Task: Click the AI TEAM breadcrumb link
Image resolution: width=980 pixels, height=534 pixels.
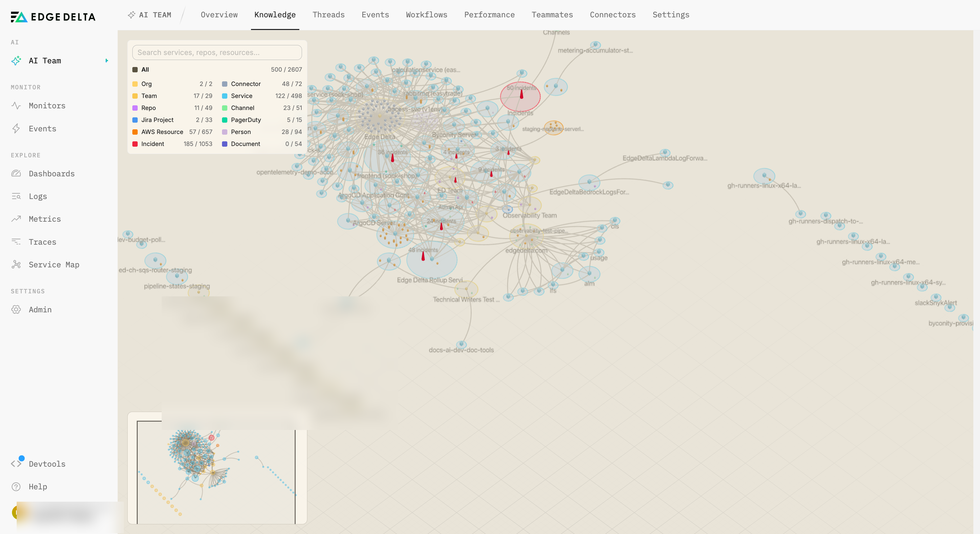Action: (155, 15)
